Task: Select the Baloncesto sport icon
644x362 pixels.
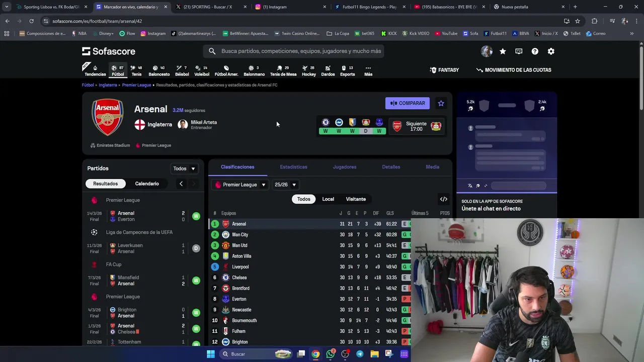Action: 159,70
